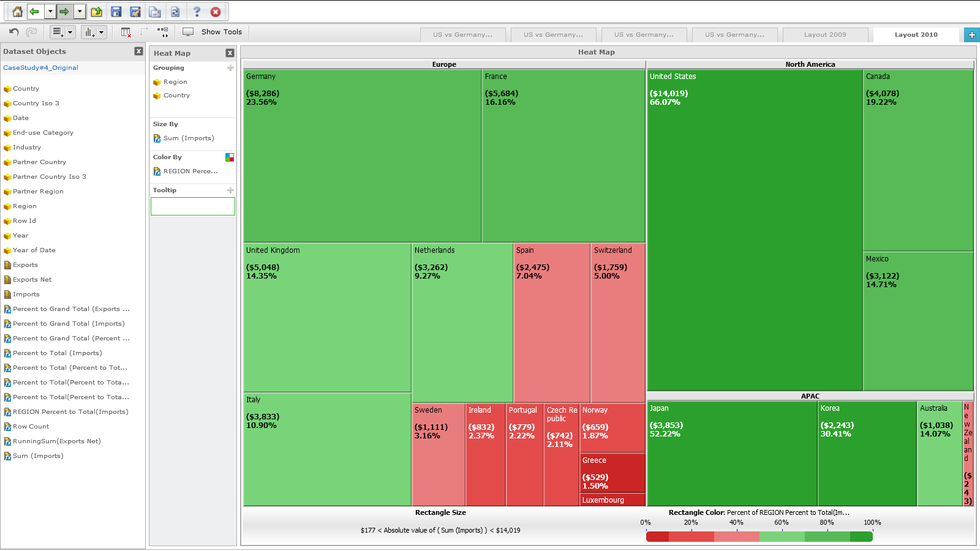Open the Color By threshold color icon
Screen dimensions: 980x551
coord(230,157)
